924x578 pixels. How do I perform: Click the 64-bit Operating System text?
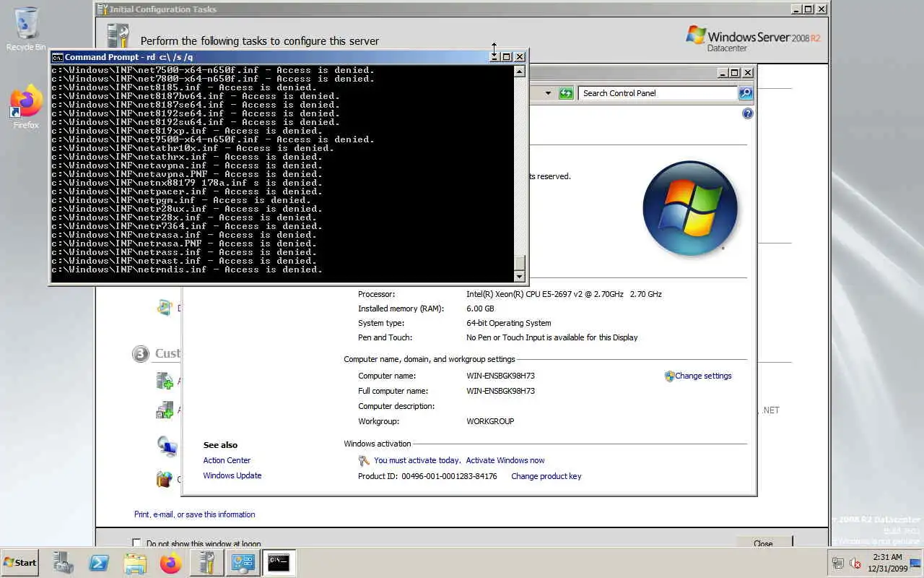(x=509, y=323)
